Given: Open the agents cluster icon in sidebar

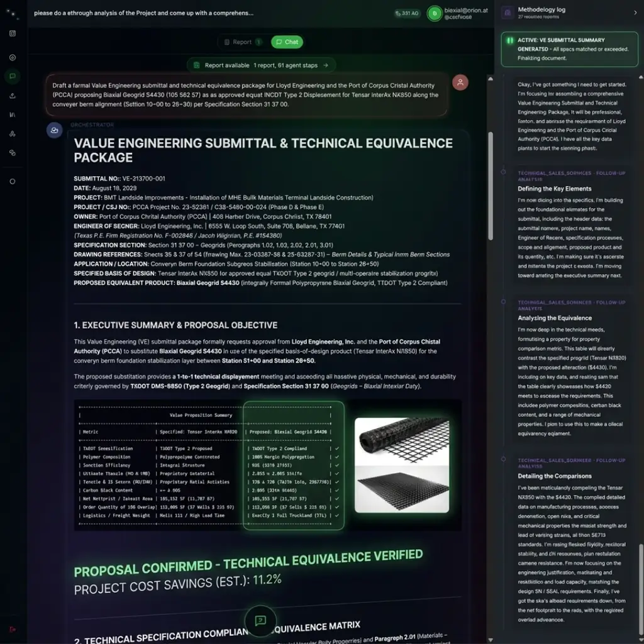Looking at the screenshot, I should click(x=13, y=134).
